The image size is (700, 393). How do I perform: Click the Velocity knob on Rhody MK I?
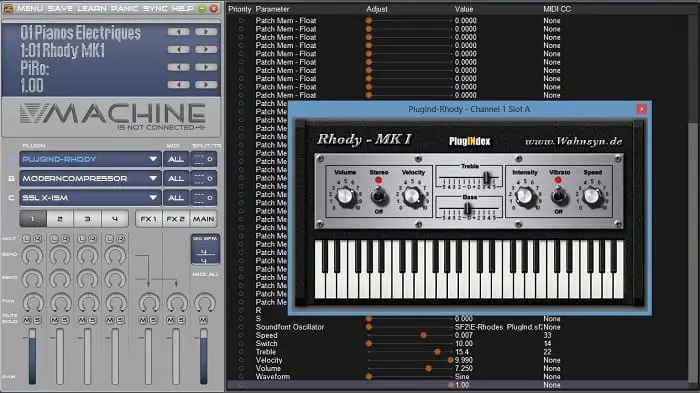point(412,196)
